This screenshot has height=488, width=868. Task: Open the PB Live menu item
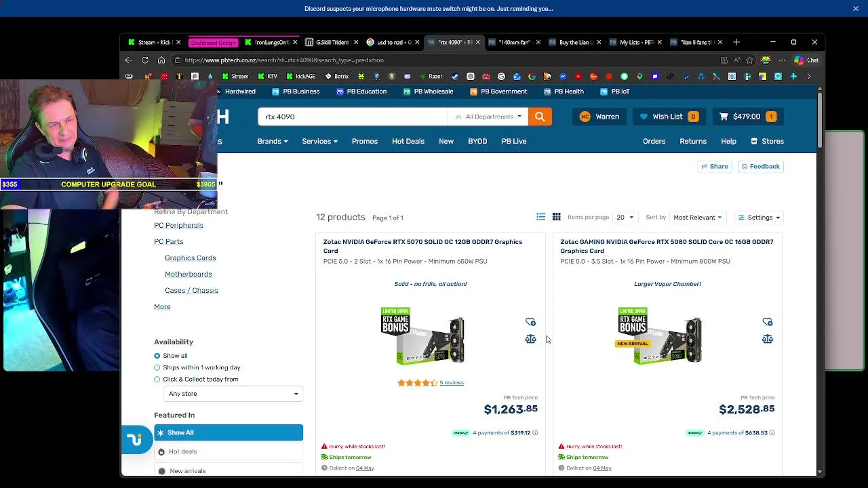pos(514,141)
